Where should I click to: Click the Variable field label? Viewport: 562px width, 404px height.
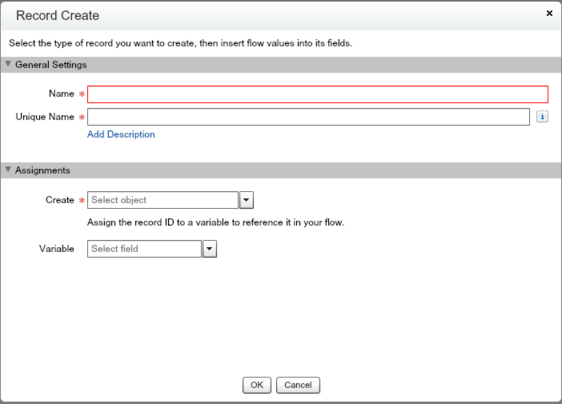click(x=57, y=248)
